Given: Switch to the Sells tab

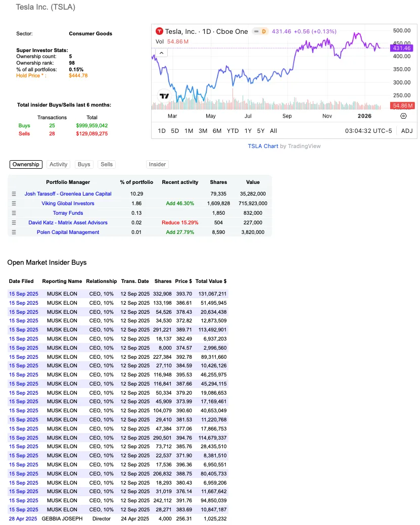Looking at the screenshot, I should click(x=107, y=164).
